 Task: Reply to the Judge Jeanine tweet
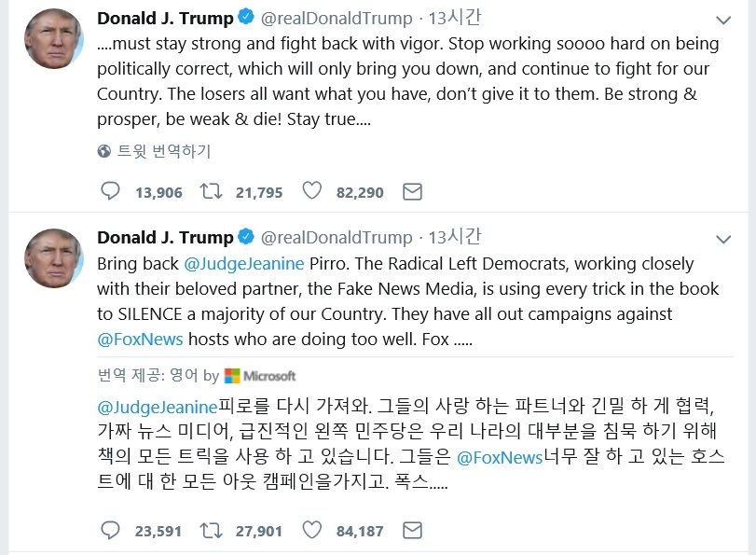(110, 531)
